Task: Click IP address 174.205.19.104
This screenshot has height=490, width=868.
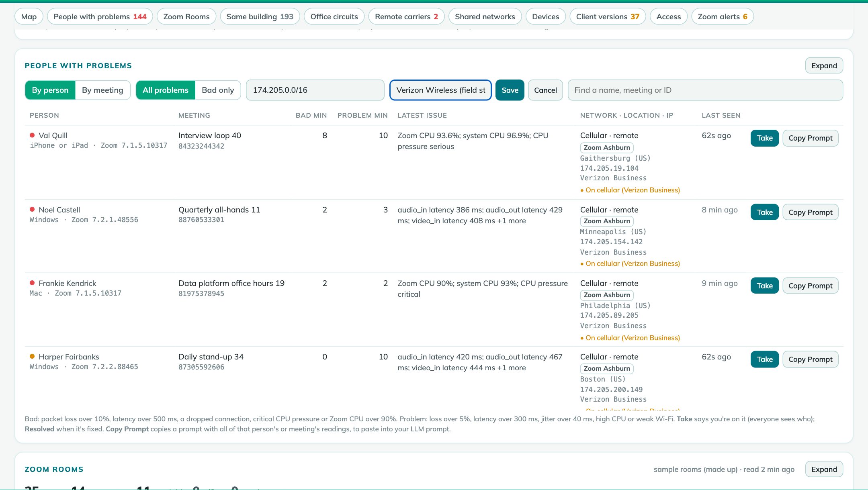Action: [x=609, y=168]
